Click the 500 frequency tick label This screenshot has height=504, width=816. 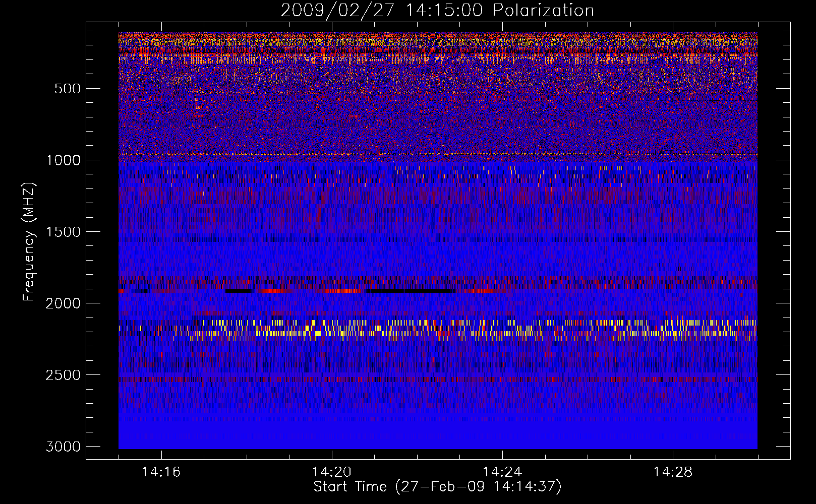68,89
